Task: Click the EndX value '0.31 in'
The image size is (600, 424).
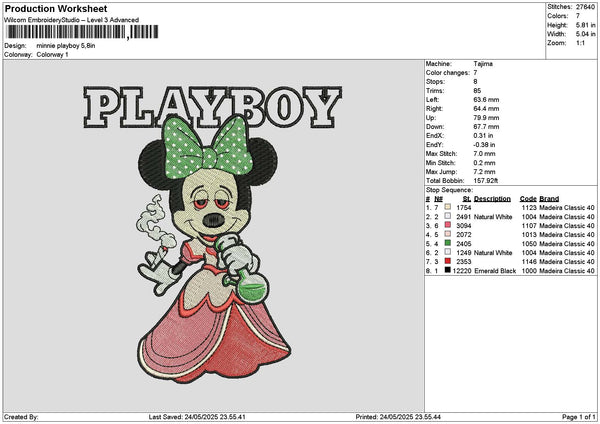Action: pos(483,135)
